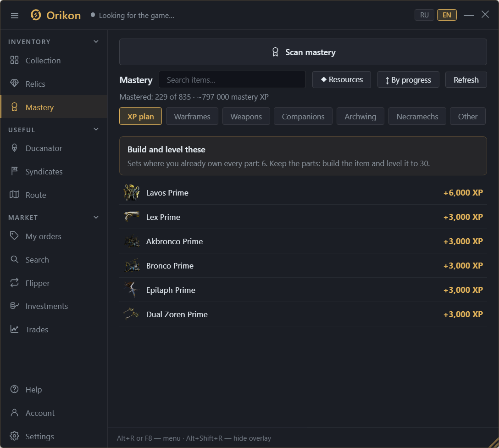This screenshot has width=499, height=448.
Task: Click the Dual Zoren Prime thumbnail
Action: click(x=132, y=314)
